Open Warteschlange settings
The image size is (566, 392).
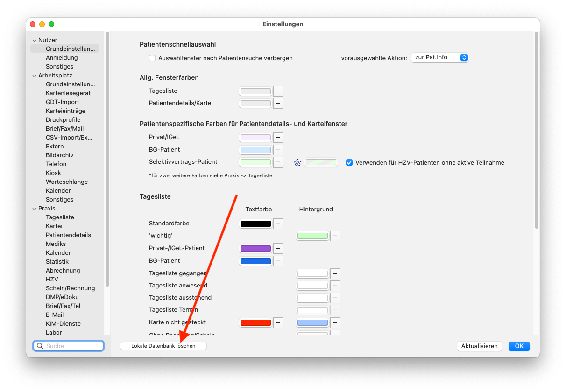(x=67, y=182)
